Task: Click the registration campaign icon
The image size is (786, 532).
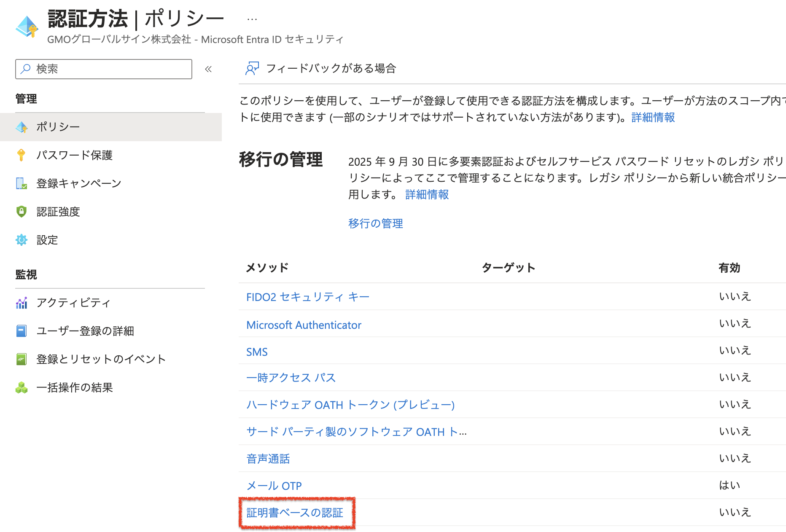Action: [21, 183]
